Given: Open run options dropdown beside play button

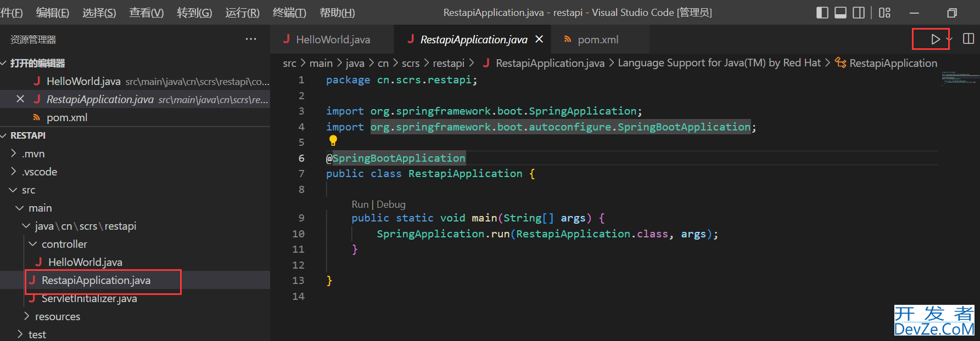Looking at the screenshot, I should point(949,39).
